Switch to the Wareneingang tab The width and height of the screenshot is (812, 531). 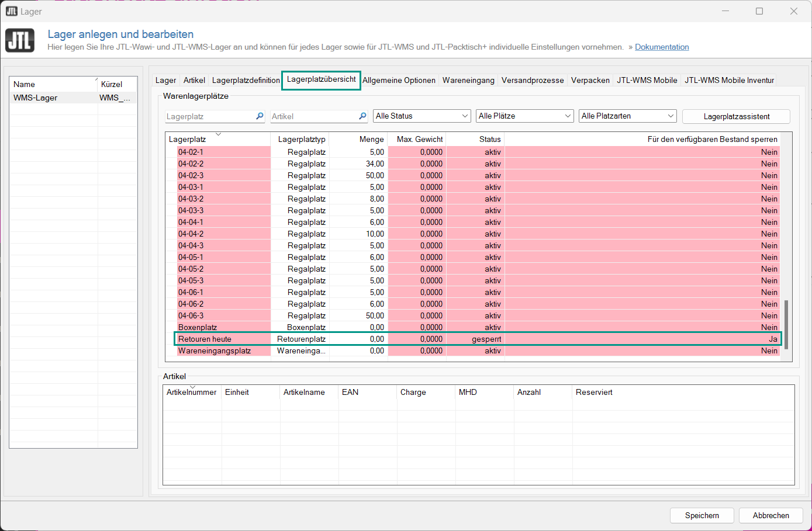(x=468, y=80)
